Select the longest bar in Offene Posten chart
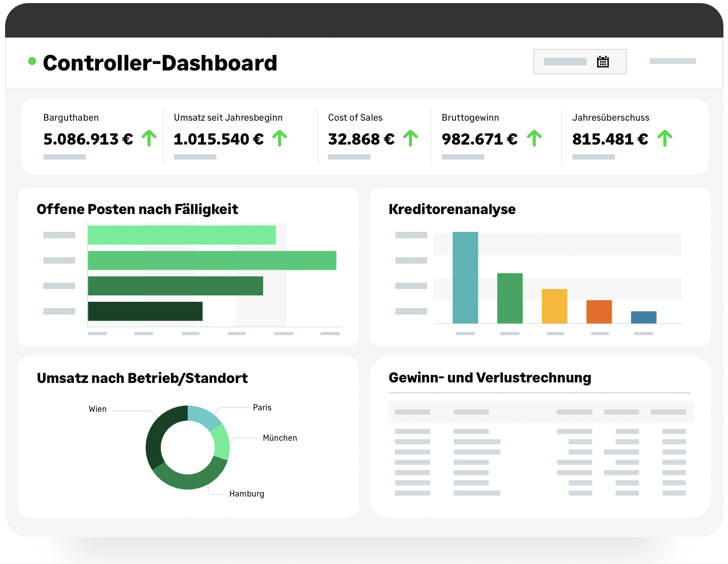728x564 pixels. 212,260
